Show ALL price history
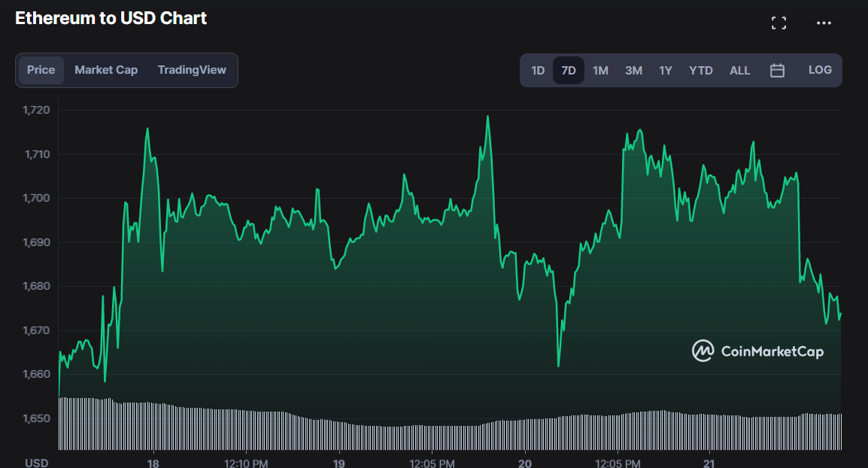The height and width of the screenshot is (468, 868). [x=739, y=70]
